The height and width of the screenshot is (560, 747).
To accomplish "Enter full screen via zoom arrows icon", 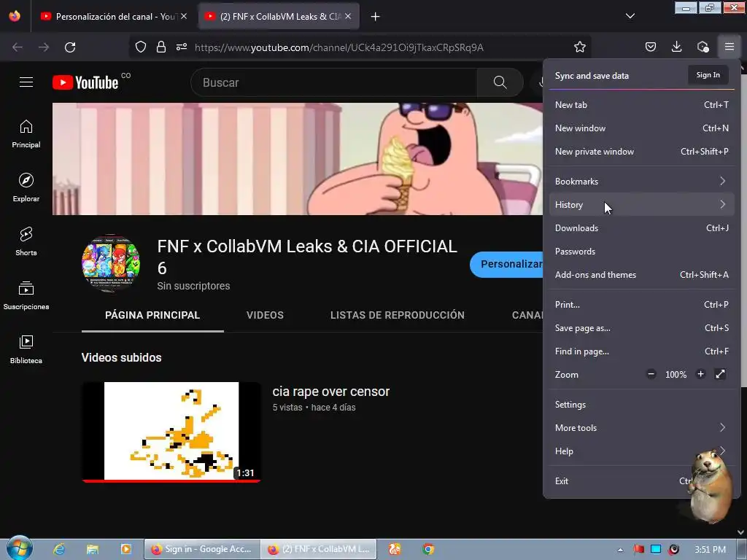I will click(x=720, y=374).
